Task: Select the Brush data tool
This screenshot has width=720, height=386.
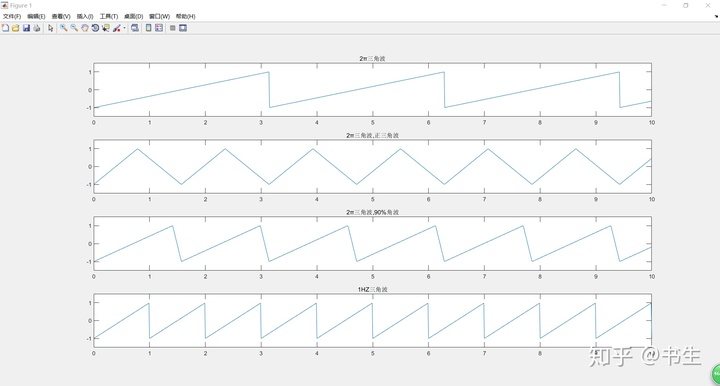Action: pos(117,28)
